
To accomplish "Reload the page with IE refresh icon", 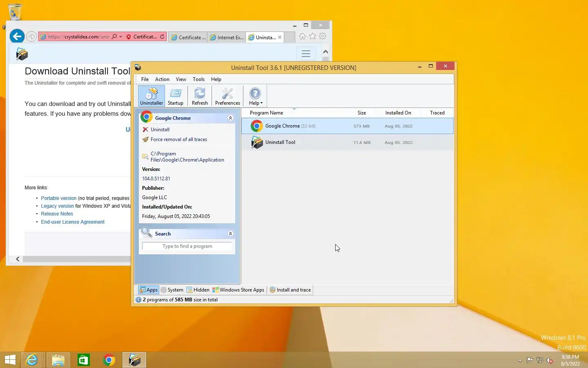I will [162, 37].
